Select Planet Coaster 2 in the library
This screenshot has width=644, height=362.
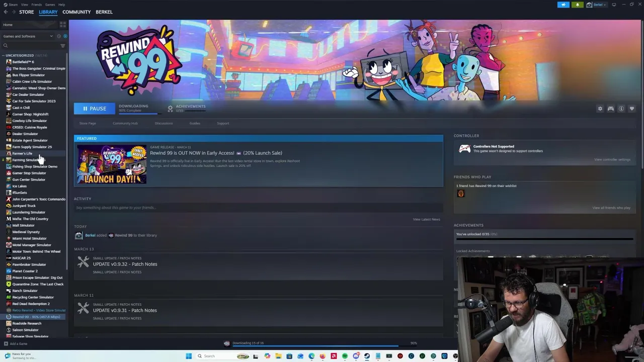point(25,271)
